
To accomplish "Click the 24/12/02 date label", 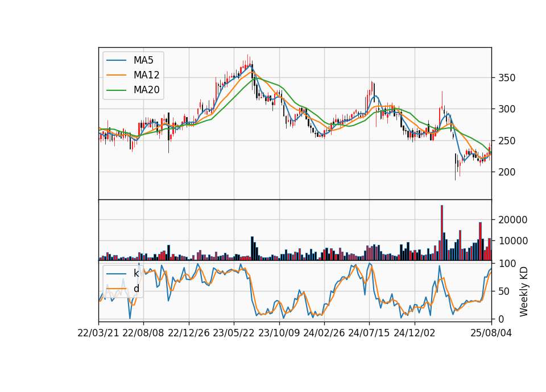I will (x=415, y=333).
